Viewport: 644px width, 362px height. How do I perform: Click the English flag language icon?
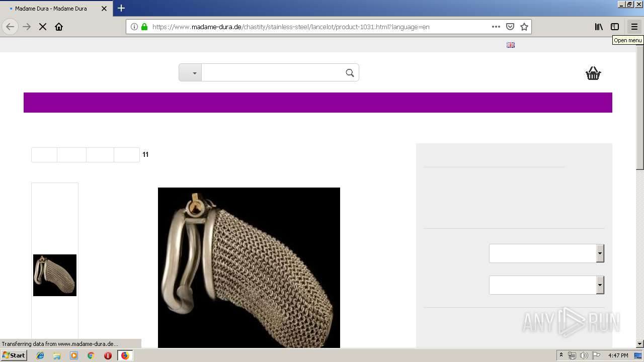pos(511,45)
